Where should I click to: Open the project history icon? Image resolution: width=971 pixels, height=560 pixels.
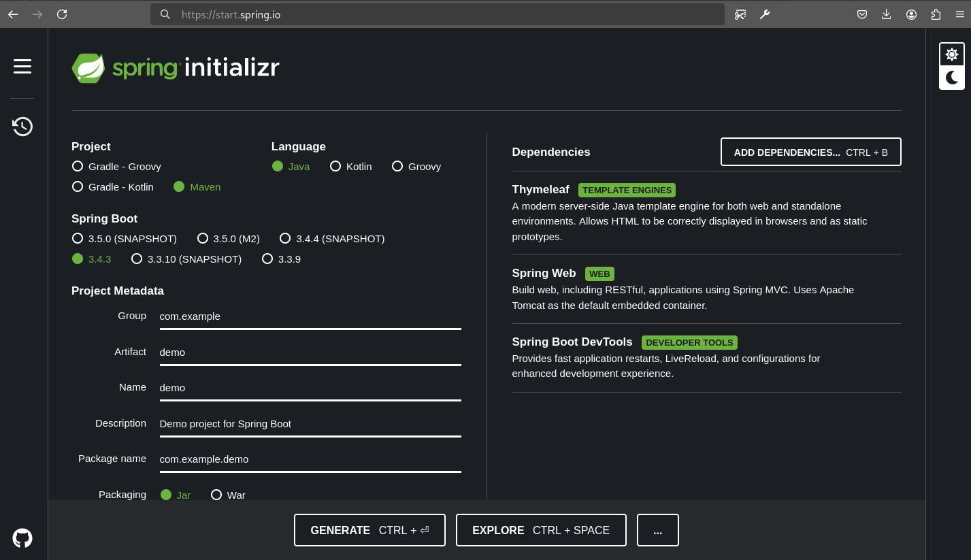pyautogui.click(x=22, y=127)
